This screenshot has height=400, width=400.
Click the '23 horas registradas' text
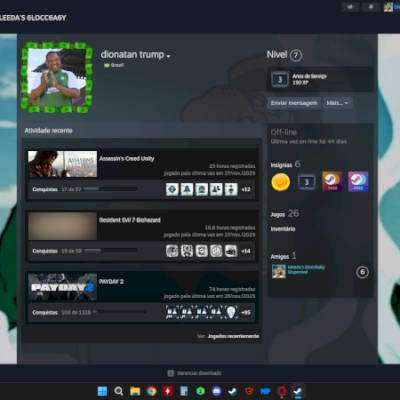pyautogui.click(x=232, y=166)
